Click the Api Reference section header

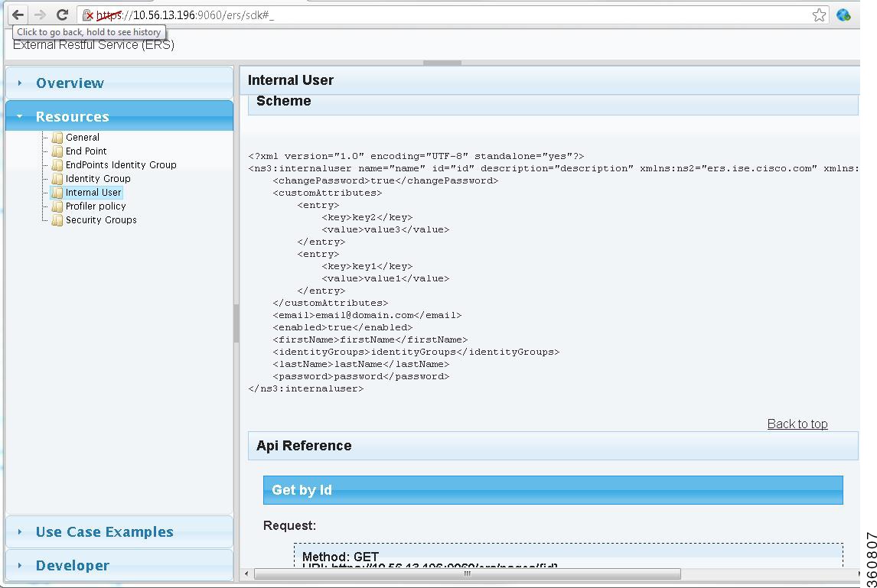(553, 446)
